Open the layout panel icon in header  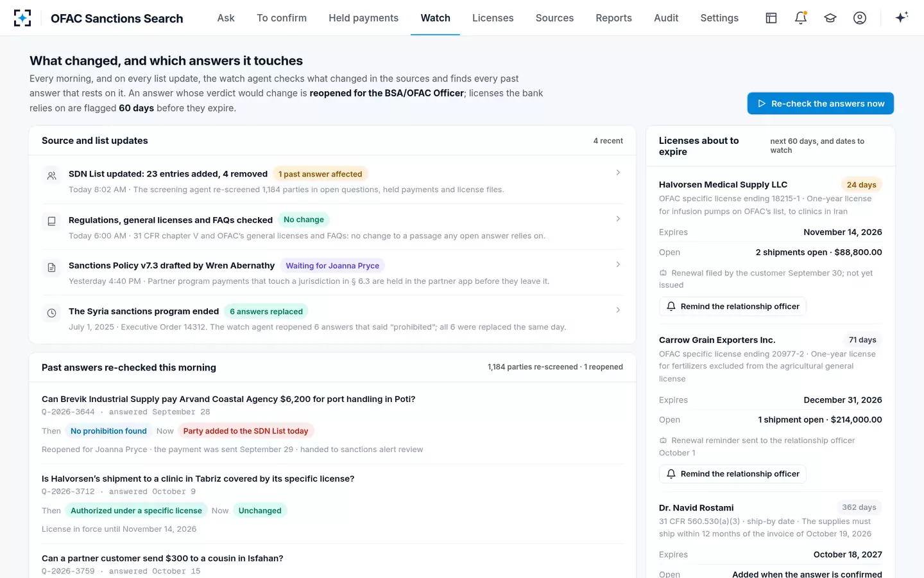pos(771,18)
